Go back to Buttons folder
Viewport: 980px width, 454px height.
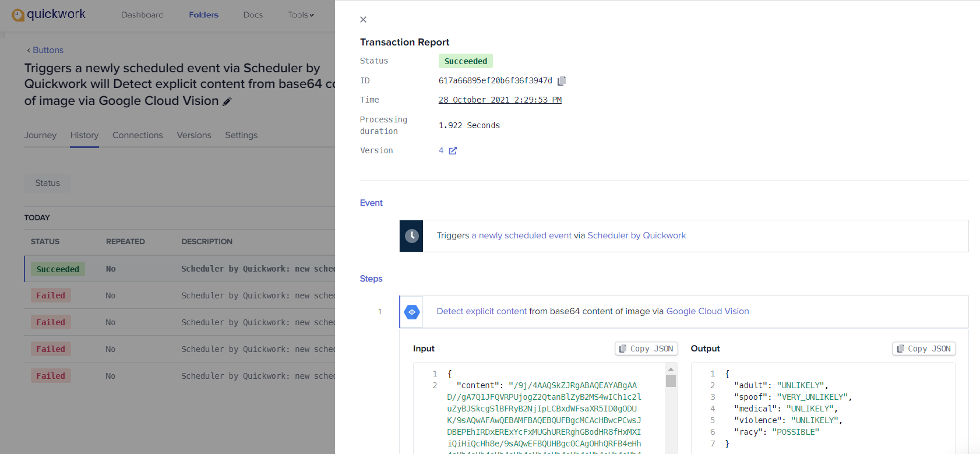coord(45,50)
